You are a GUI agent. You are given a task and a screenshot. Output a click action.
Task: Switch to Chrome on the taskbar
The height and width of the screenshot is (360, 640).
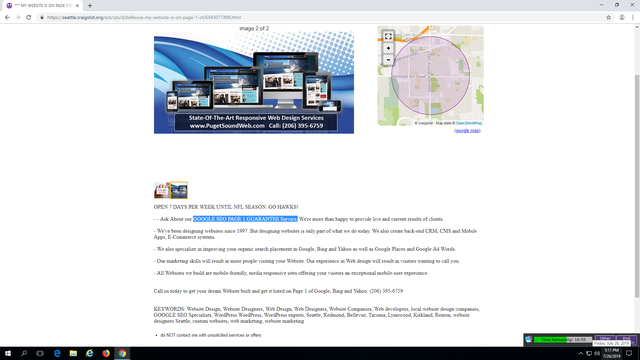point(122,353)
